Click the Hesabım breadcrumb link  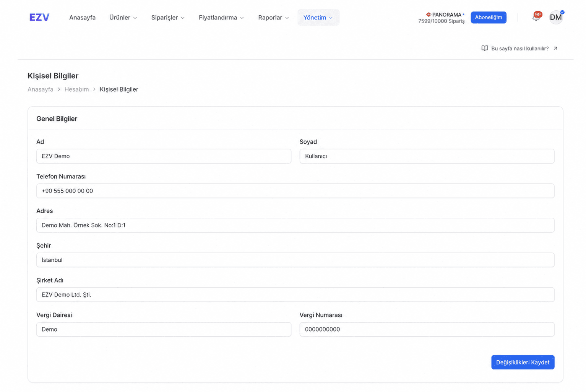tap(76, 89)
